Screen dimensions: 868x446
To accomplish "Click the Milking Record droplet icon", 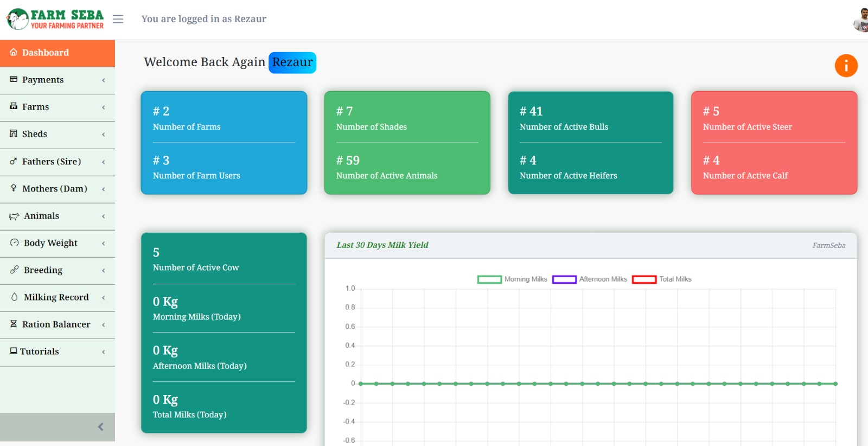I will [14, 297].
